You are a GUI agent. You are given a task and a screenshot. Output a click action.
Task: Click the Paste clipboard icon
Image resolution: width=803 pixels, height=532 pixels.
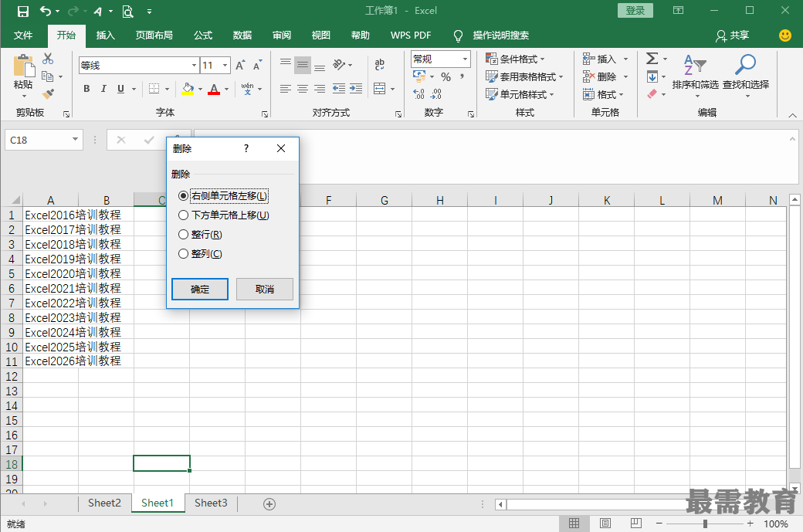(23, 66)
